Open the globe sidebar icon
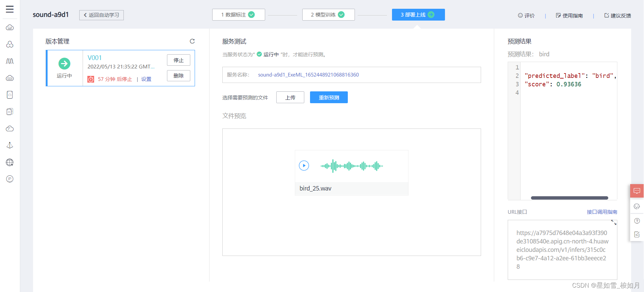Screen dimensions: 644x292 (x=10, y=162)
